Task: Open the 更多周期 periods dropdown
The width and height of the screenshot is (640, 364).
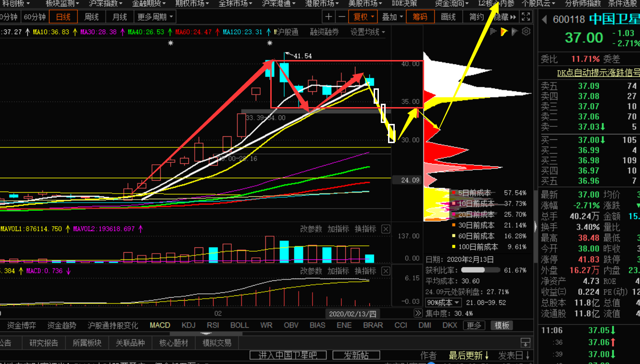Action: (155, 17)
